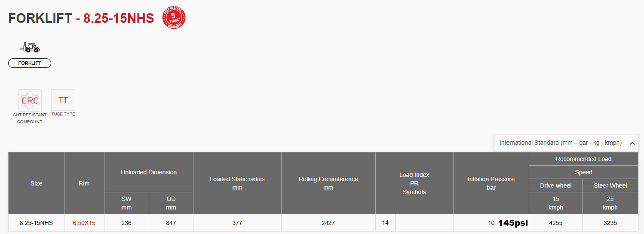644x234 pixels.
Task: Select the FORKLIFT pill button
Action: point(30,63)
